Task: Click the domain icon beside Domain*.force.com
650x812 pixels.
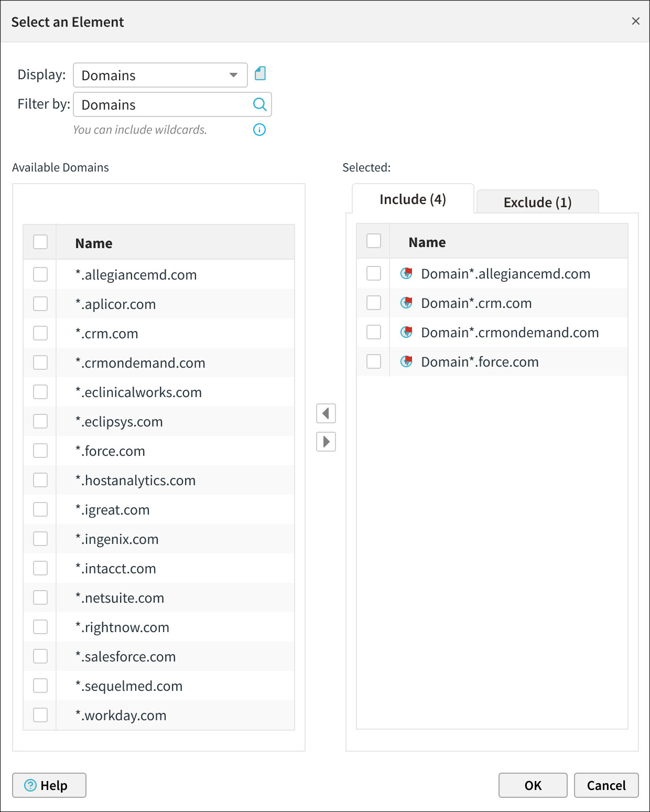Action: click(406, 361)
